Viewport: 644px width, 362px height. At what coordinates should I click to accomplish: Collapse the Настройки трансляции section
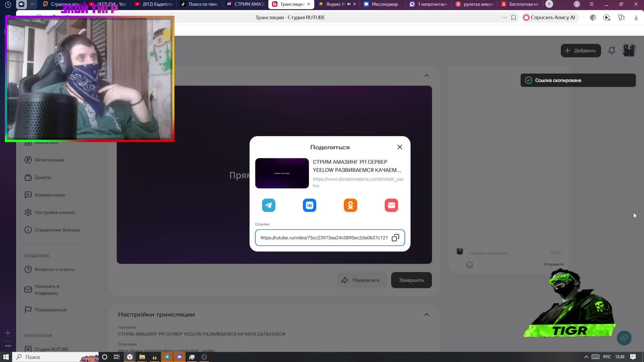(426, 314)
